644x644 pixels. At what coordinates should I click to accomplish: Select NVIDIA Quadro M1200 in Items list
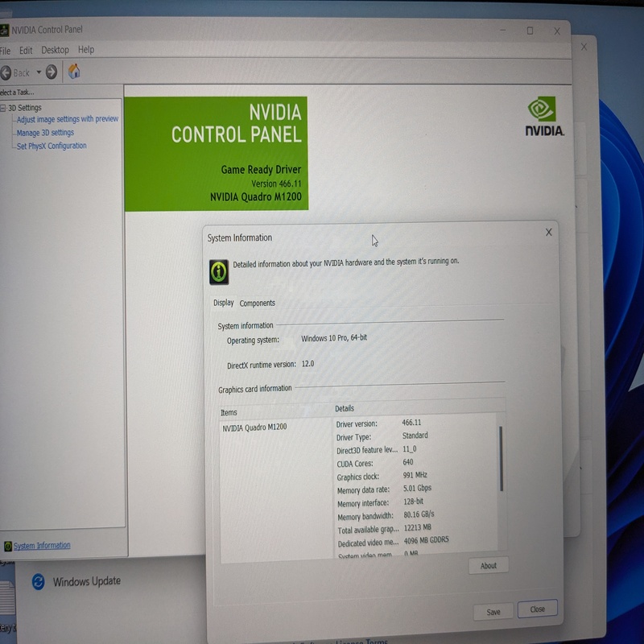(254, 427)
